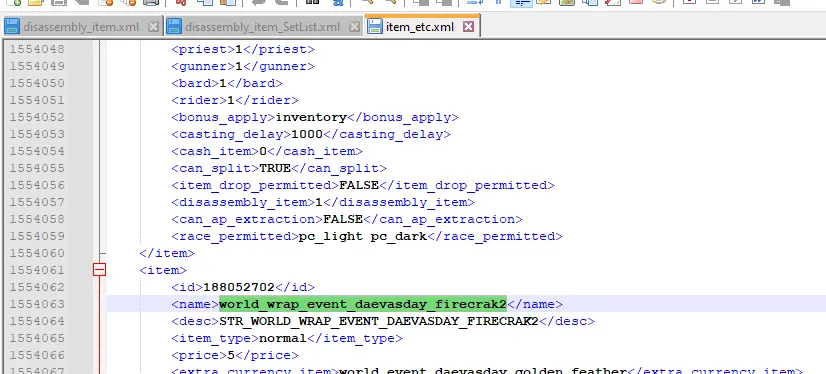
Task: Click the price value 5 line
Action: click(234, 355)
